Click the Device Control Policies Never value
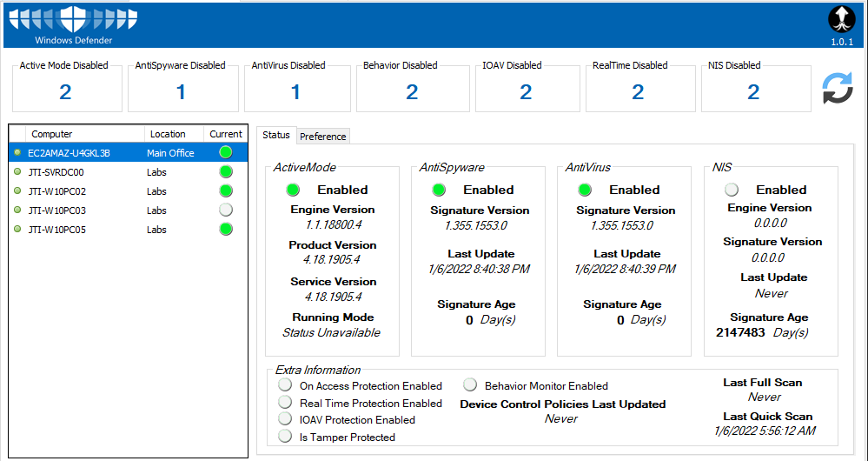This screenshot has height=461, width=868. tap(560, 419)
